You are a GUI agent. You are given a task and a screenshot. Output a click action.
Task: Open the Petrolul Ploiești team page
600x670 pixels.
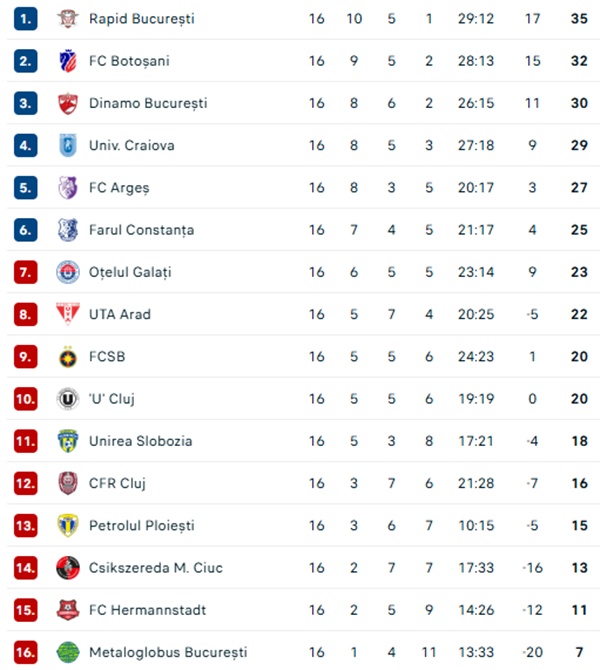tap(141, 526)
